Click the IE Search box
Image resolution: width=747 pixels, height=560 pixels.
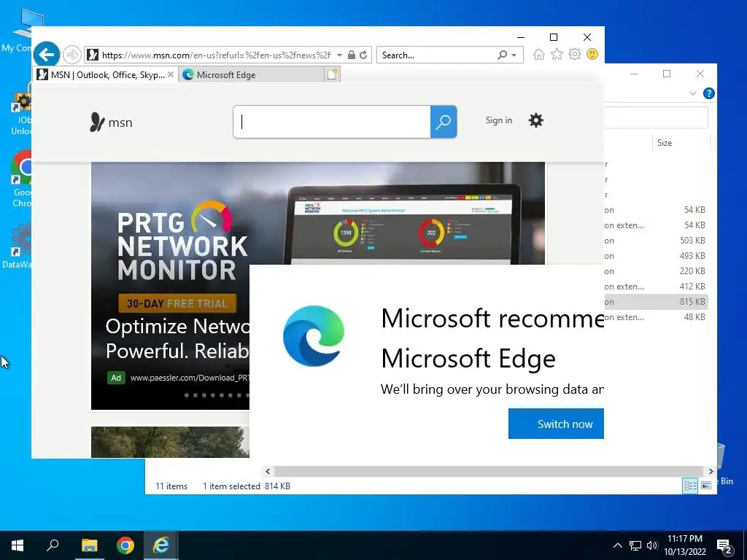click(x=437, y=55)
